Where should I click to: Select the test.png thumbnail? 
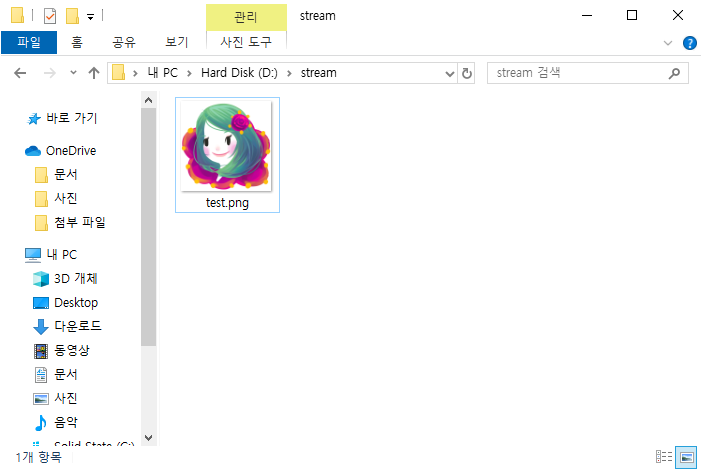point(227,147)
